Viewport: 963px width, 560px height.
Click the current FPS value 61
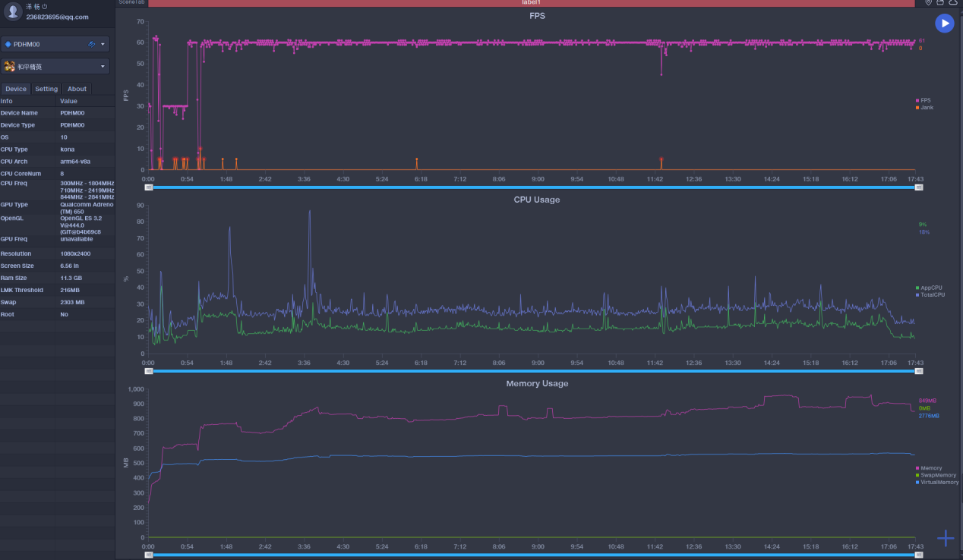(x=921, y=41)
